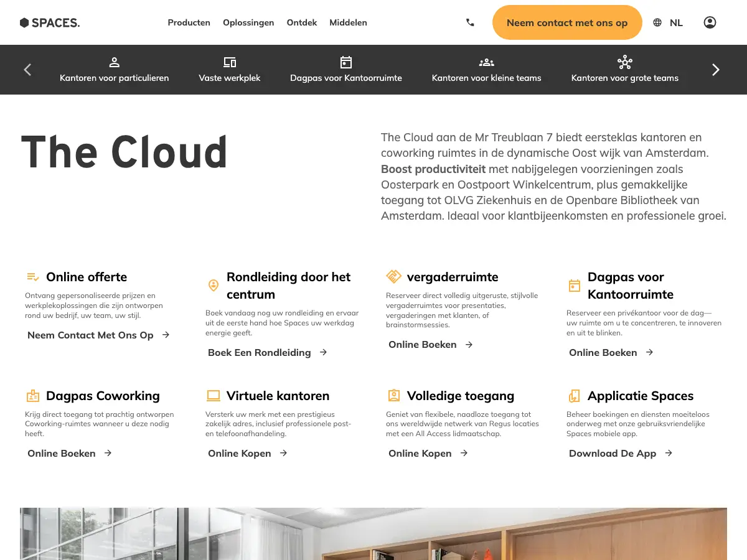
Task: Click the Online offerte icon
Action: click(33, 277)
